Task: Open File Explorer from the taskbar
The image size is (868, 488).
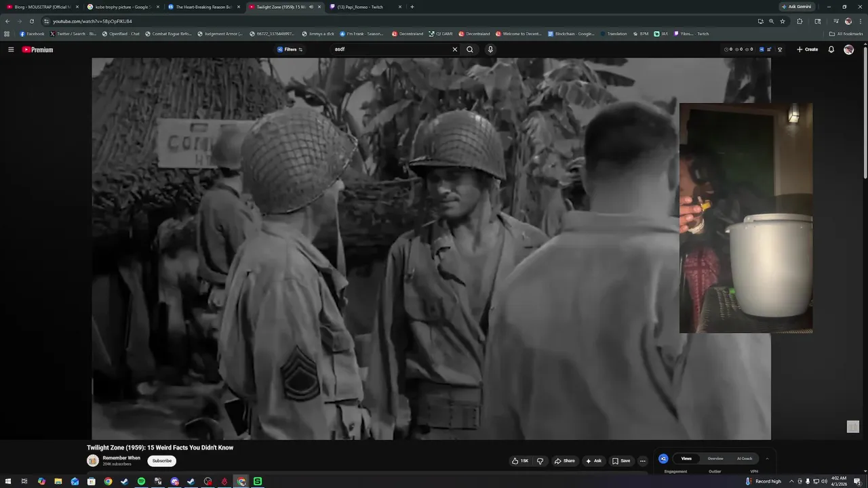Action: coord(58,481)
